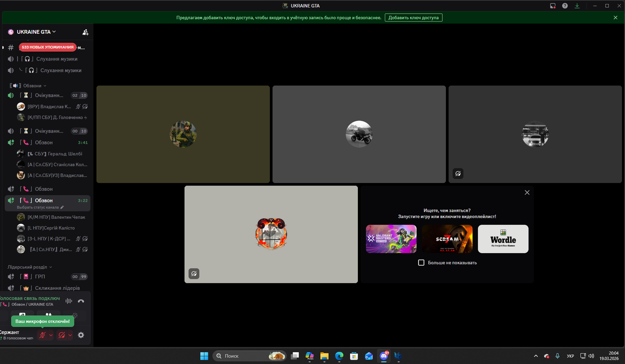Select user '[L НПУ] Сергій Калісто'
Screen dimensions: 625x364
point(53,228)
